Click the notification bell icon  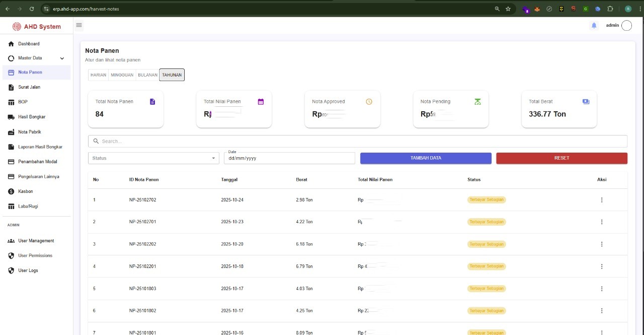click(594, 26)
